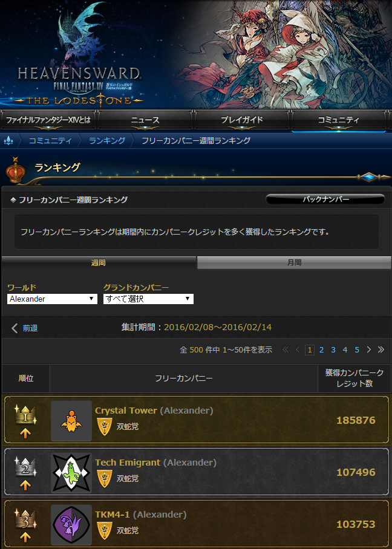
Task: Open the ニュース navigation menu
Action: tap(145, 120)
